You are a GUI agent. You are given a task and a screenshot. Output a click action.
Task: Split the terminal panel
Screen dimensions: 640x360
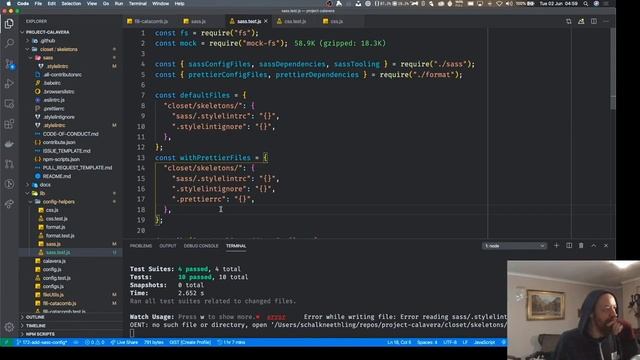pyautogui.click(x=569, y=246)
